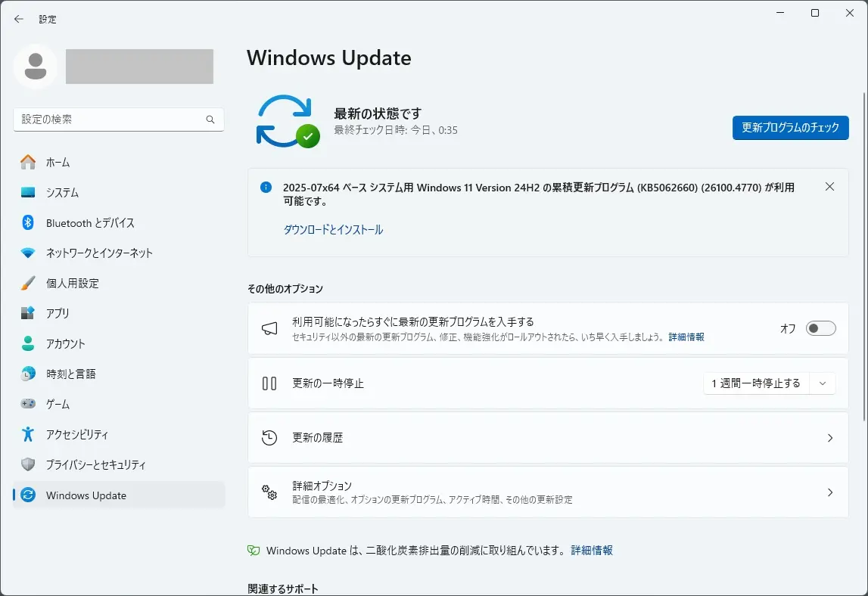868x596 pixels.
Task: Click the 最終チェック日時 text
Action: 395,130
